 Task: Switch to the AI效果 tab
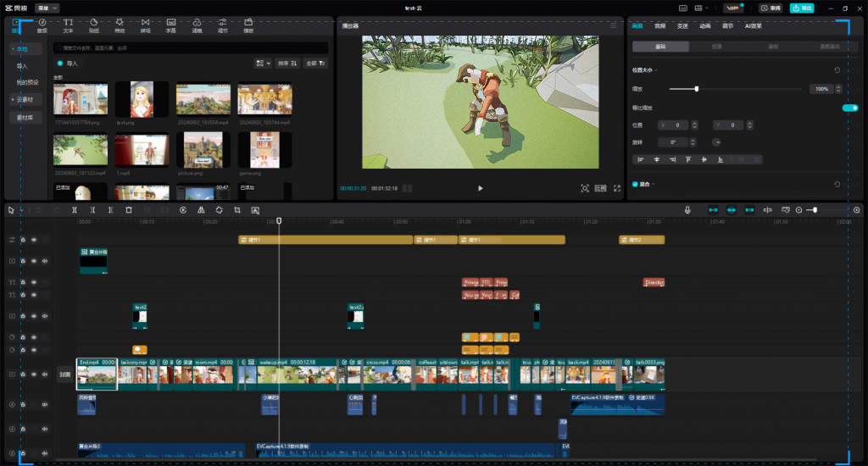click(x=753, y=26)
